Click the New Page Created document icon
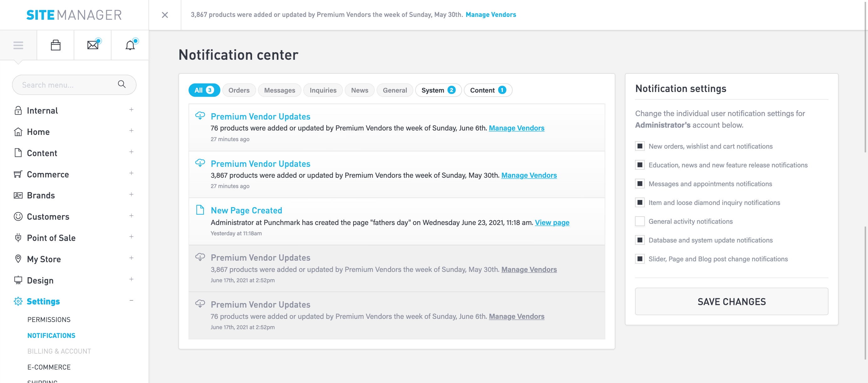 pyautogui.click(x=200, y=210)
